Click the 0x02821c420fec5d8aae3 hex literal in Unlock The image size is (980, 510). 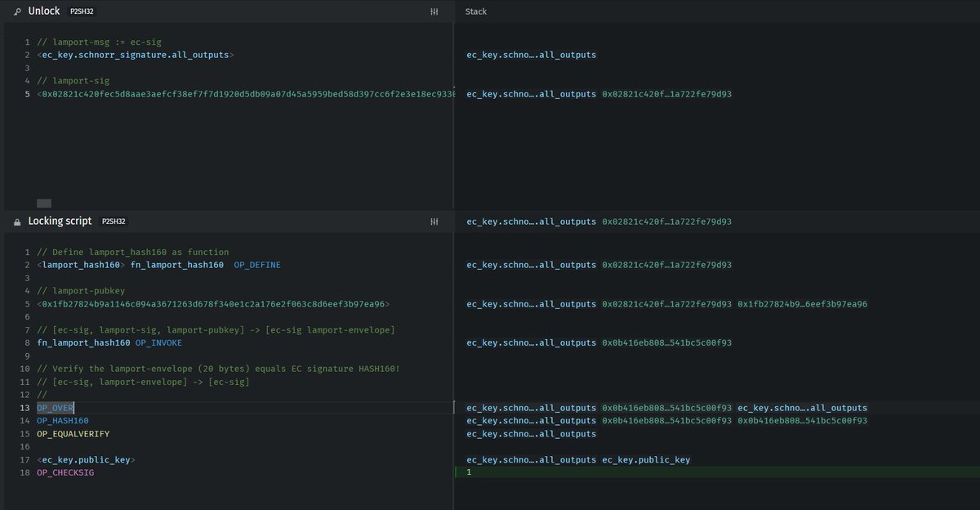[245, 94]
